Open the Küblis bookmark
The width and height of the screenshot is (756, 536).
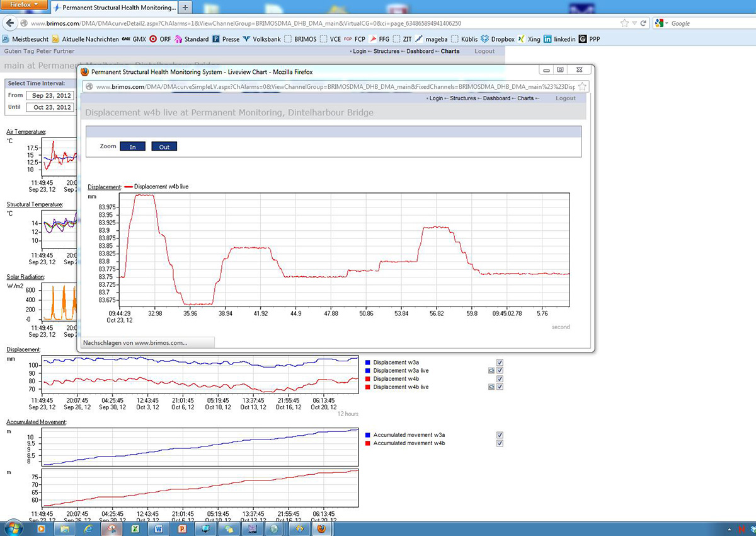pos(466,39)
